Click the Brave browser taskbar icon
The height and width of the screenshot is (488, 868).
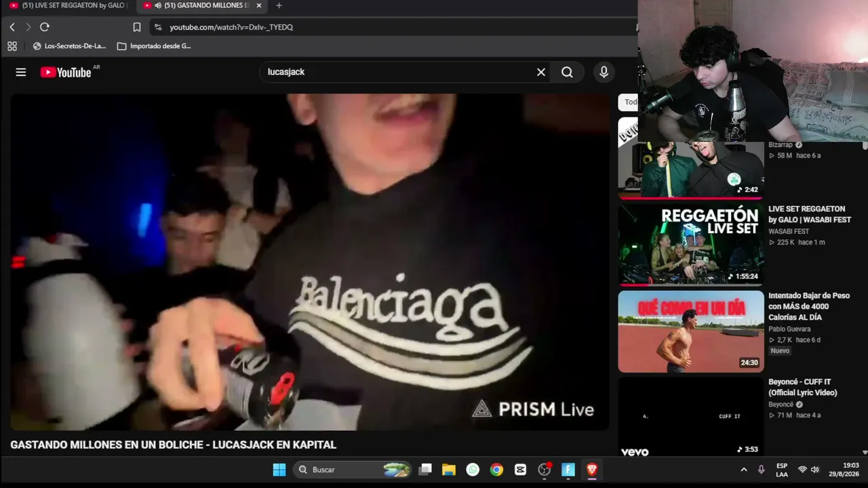(592, 470)
